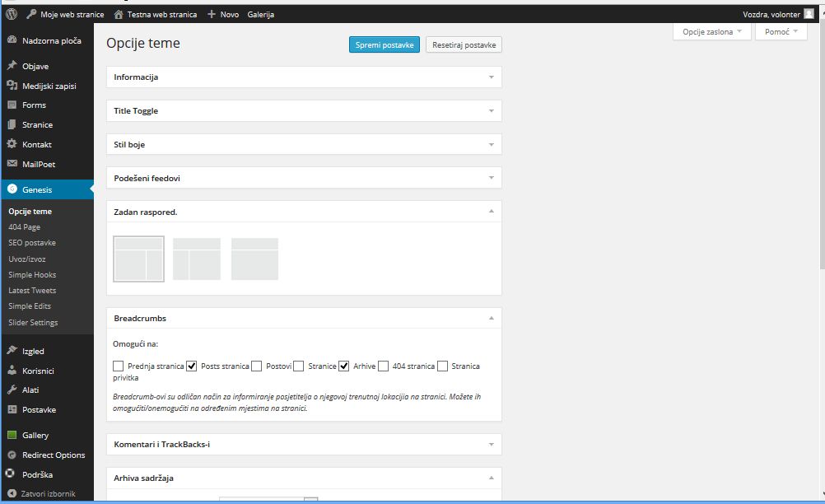825x504 pixels.
Task: Click the Nadzorna ploča dashboard icon
Action: tap(12, 40)
